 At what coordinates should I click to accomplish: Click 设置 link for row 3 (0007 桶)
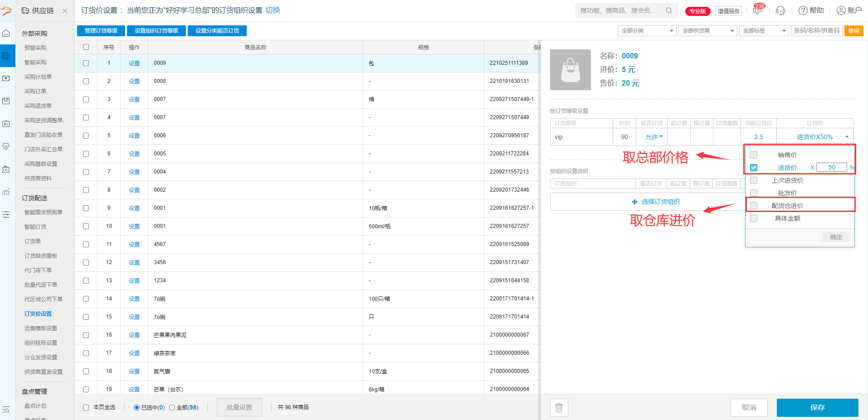tap(134, 100)
